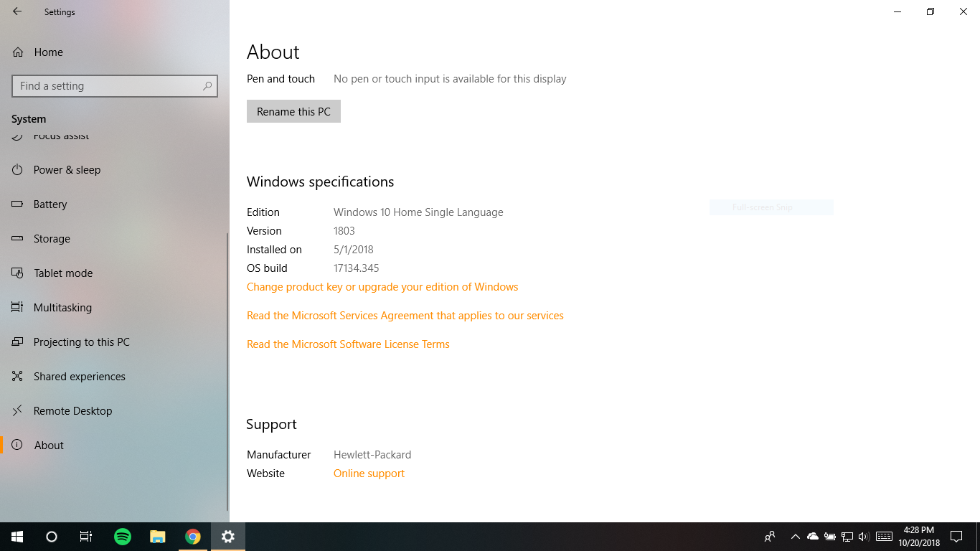Viewport: 980px width, 551px height.
Task: Click the Home house icon
Action: tap(18, 52)
